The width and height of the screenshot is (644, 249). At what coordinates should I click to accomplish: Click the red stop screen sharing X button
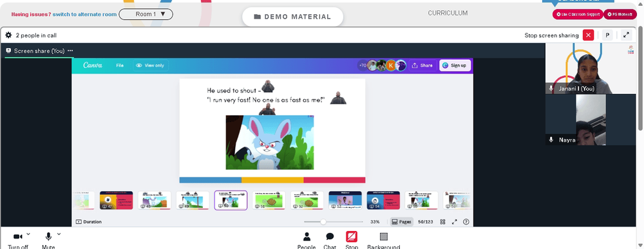[588, 35]
